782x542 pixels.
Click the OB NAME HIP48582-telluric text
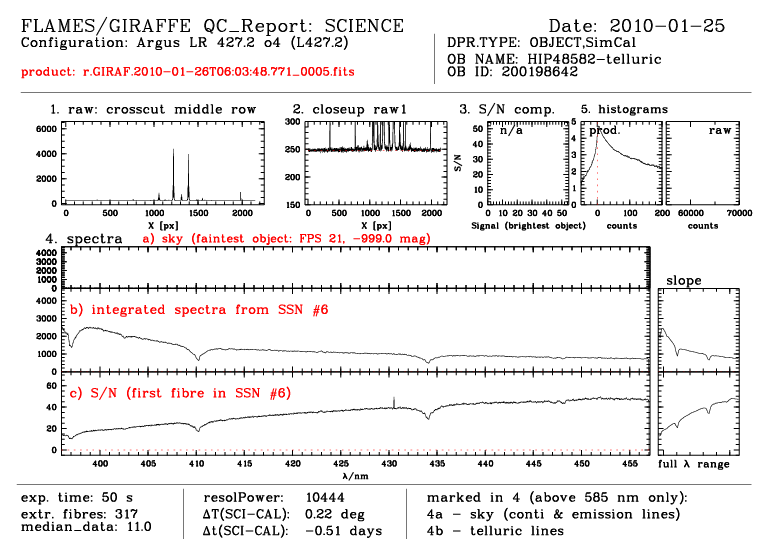(554, 59)
